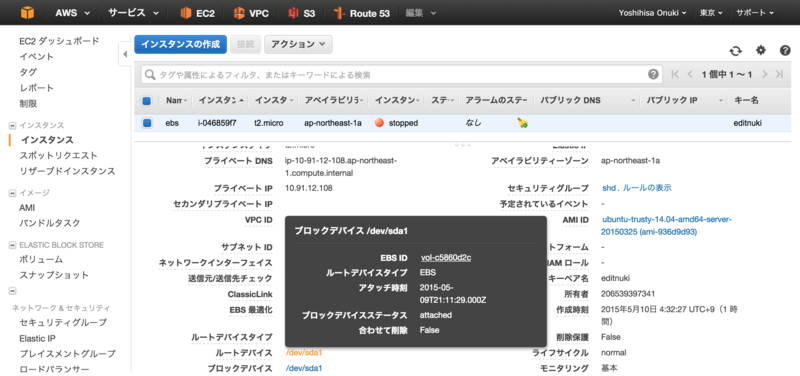This screenshot has height=376, width=800.
Task: Go to first page of results
Action: [675, 74]
